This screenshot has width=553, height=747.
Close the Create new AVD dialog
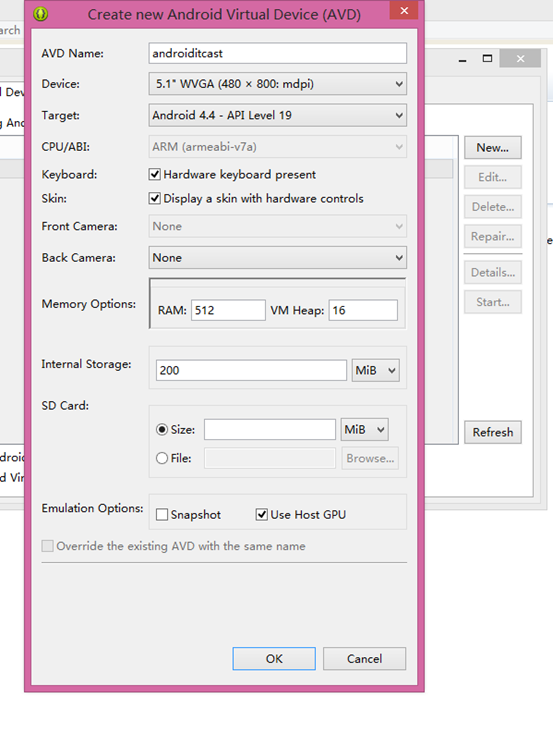pyautogui.click(x=404, y=10)
